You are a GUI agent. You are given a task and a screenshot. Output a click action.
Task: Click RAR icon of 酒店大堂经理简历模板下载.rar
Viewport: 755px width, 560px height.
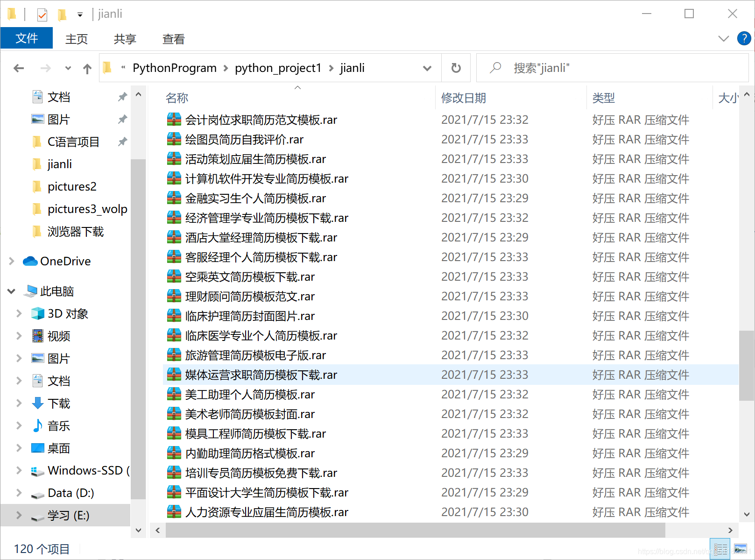point(174,237)
